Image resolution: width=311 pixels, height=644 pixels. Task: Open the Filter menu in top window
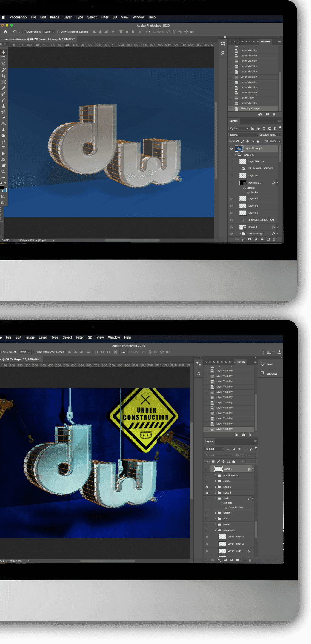(104, 17)
